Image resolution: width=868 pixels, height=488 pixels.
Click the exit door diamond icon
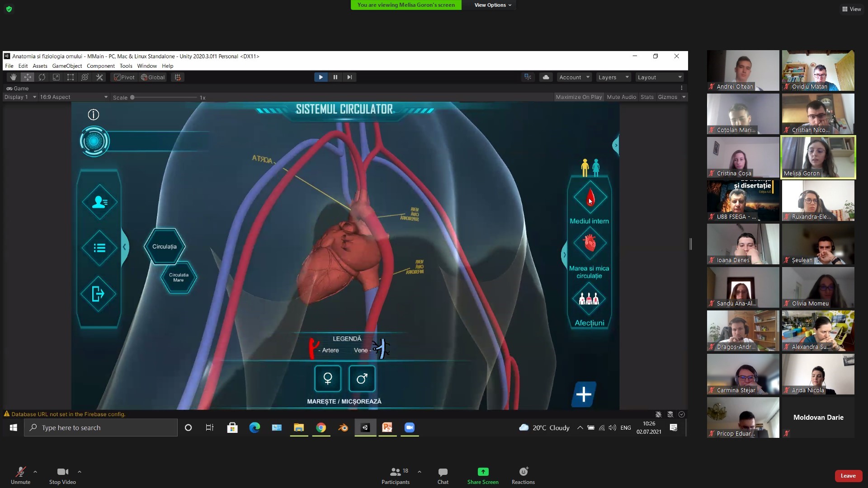[x=99, y=294]
